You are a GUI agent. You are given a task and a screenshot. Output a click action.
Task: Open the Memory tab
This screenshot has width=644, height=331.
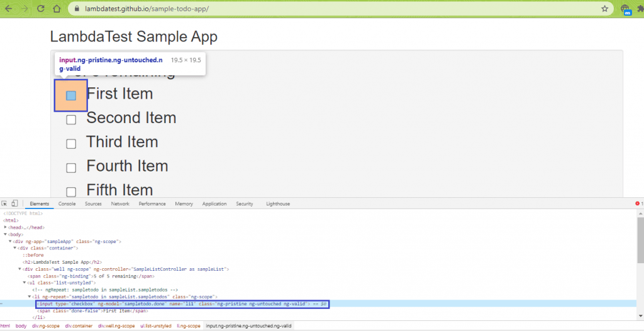(184, 203)
